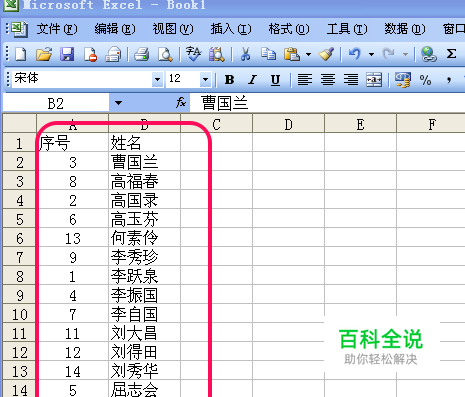This screenshot has height=397, width=465.
Task: Save the workbook with the floppy disk icon
Action: [67, 54]
